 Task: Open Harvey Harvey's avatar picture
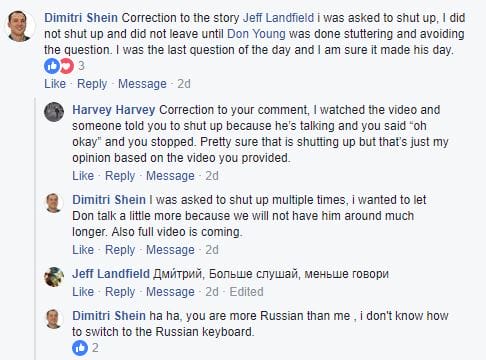pyautogui.click(x=54, y=112)
